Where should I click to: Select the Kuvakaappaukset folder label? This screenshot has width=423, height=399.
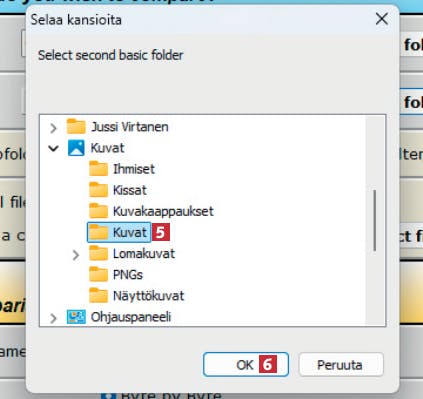[163, 211]
